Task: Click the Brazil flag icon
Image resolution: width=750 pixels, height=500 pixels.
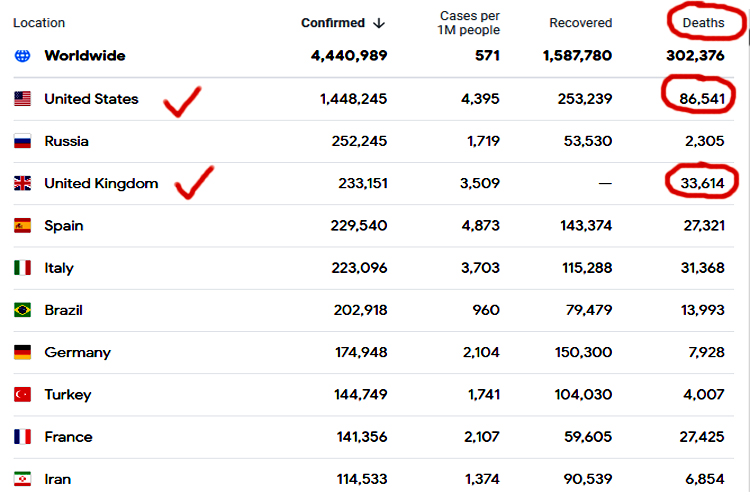Action: [22, 310]
